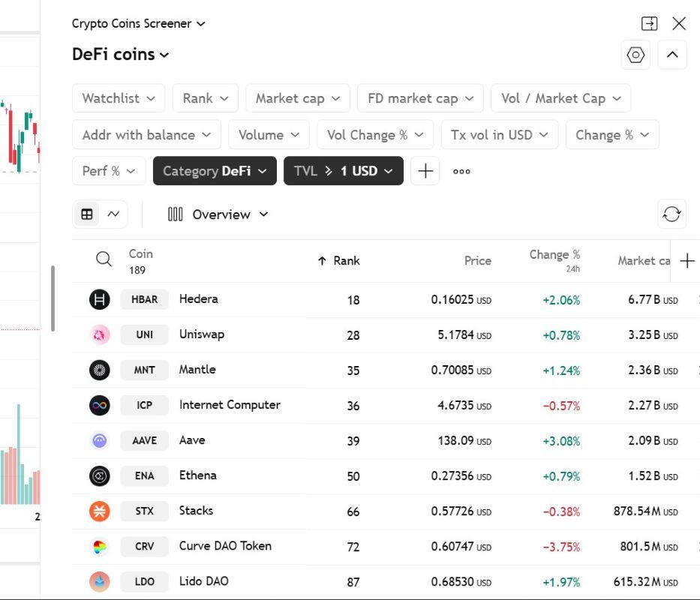Click Aave coin logo
Viewport: 700px width, 600px height.
pyautogui.click(x=100, y=441)
